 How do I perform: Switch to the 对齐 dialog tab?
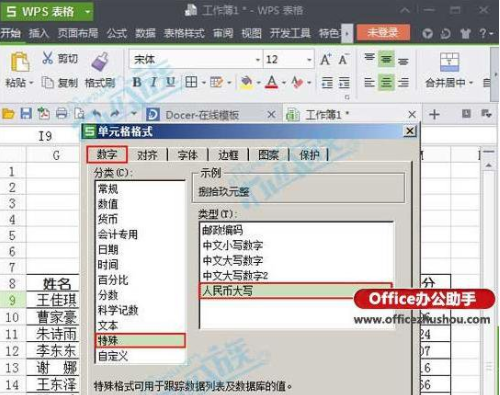pos(147,155)
